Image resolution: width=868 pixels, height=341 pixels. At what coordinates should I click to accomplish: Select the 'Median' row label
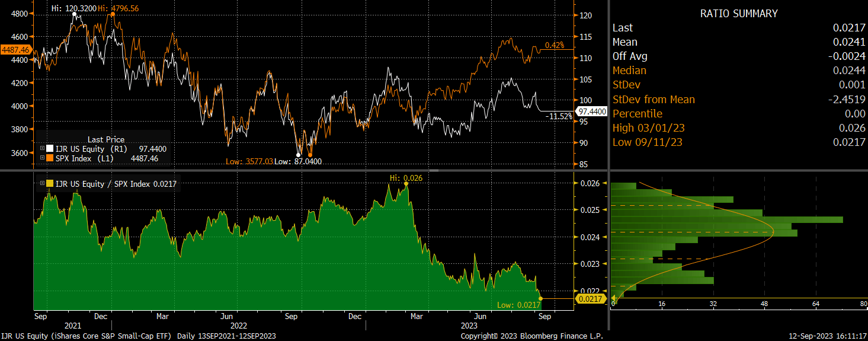629,71
